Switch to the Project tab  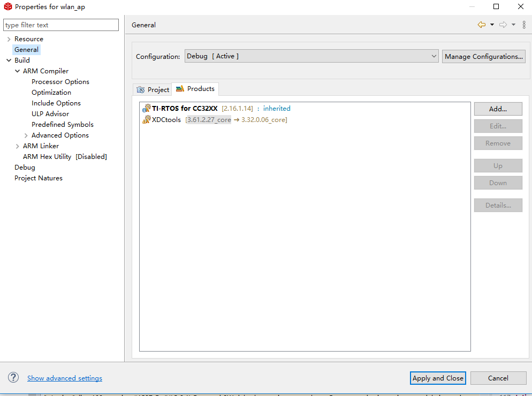point(153,89)
